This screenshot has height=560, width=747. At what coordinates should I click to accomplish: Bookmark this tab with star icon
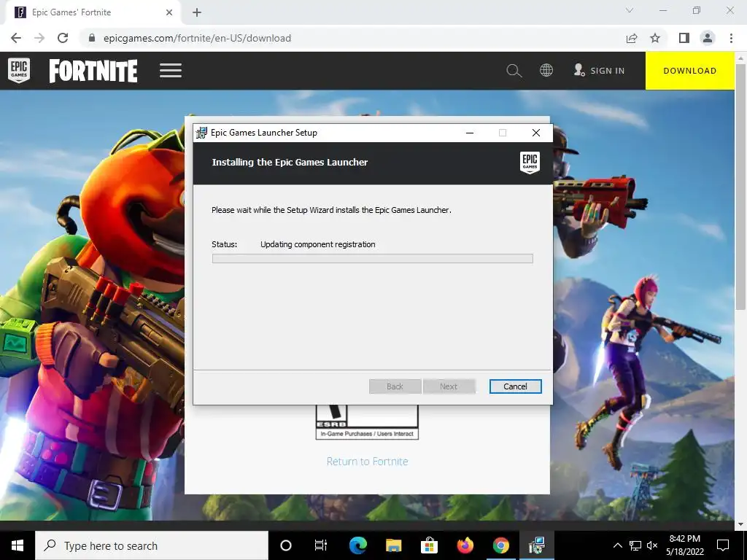(655, 38)
